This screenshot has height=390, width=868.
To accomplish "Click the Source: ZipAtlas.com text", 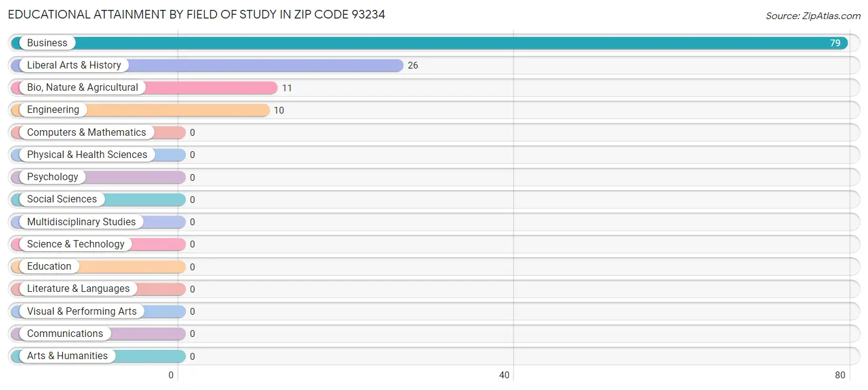I will point(813,16).
